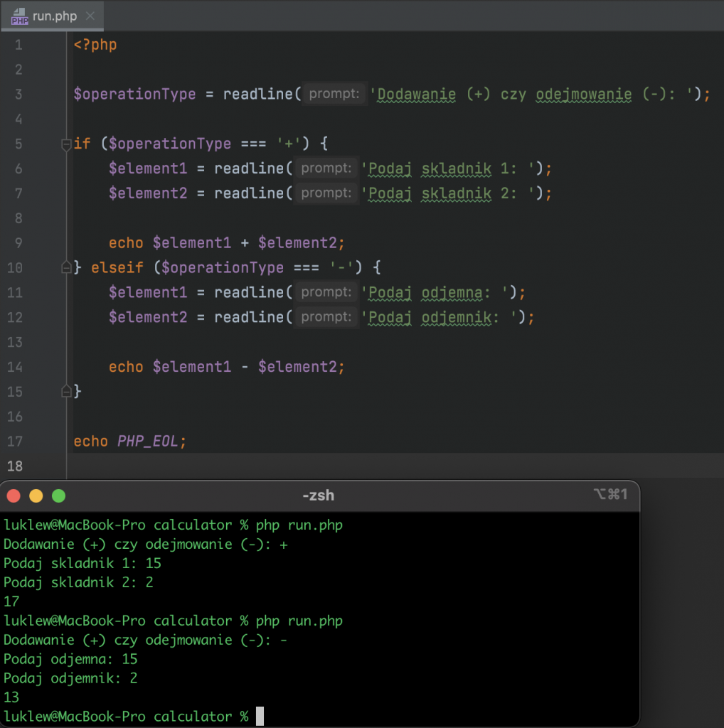Select the run.php editor tab
Screen dimensions: 724x728
(x=53, y=16)
